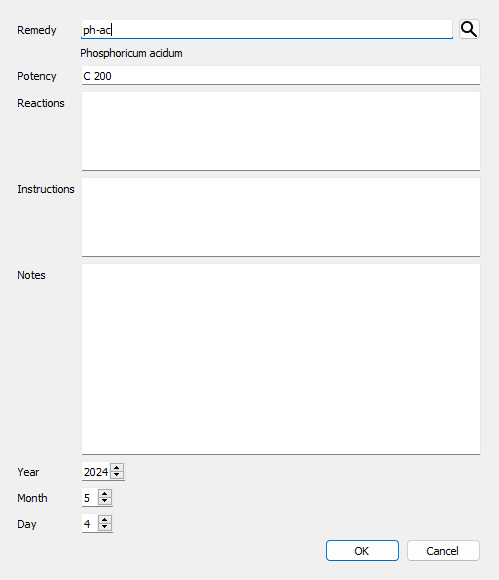Click the Reactions field label
The width and height of the screenshot is (499, 580).
point(41,103)
